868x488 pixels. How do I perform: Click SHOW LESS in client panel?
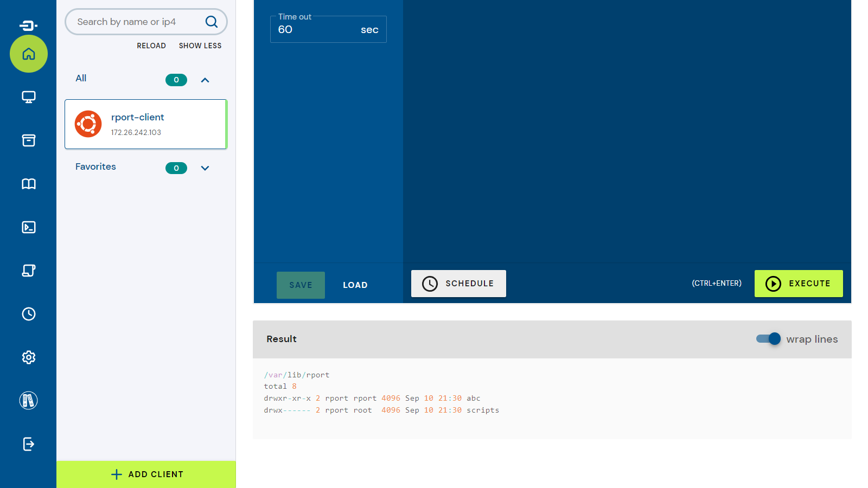coord(200,46)
